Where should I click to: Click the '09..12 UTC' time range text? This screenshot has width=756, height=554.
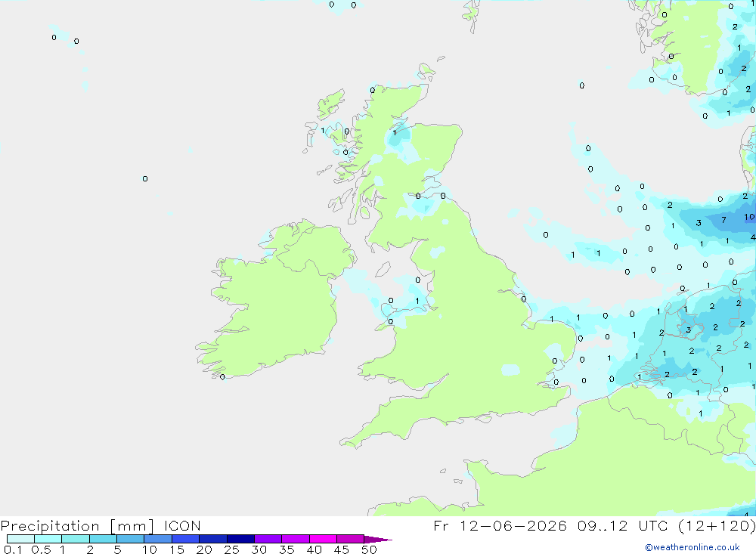pyautogui.click(x=622, y=525)
